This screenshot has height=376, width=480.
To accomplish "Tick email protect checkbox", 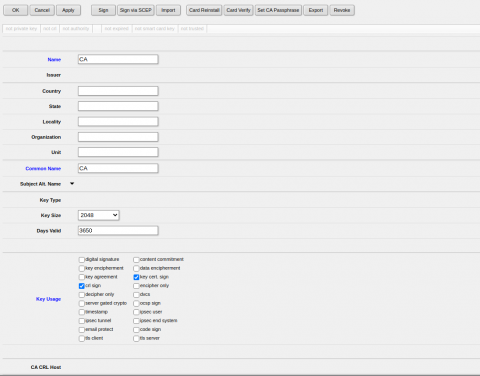I will pos(82,330).
